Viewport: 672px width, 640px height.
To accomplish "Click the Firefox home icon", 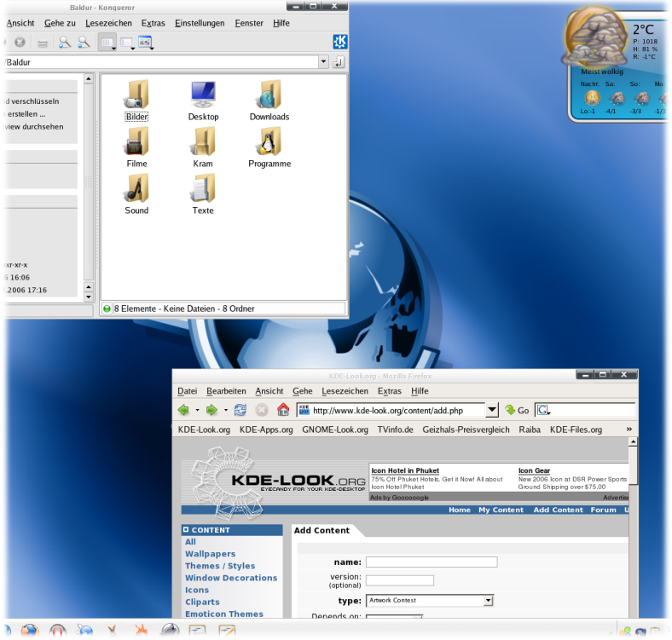I will pyautogui.click(x=283, y=410).
